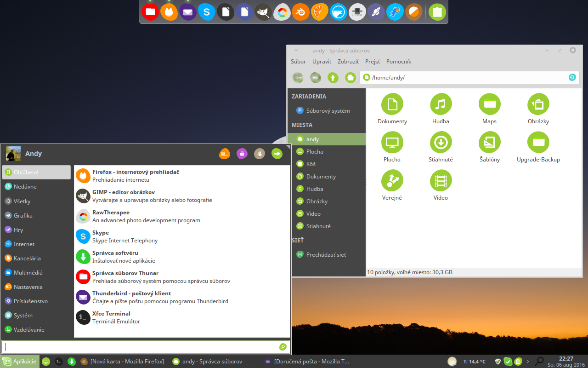Open the window menu arrow in file manager title bar
This screenshot has height=368, width=588.
[296, 50]
